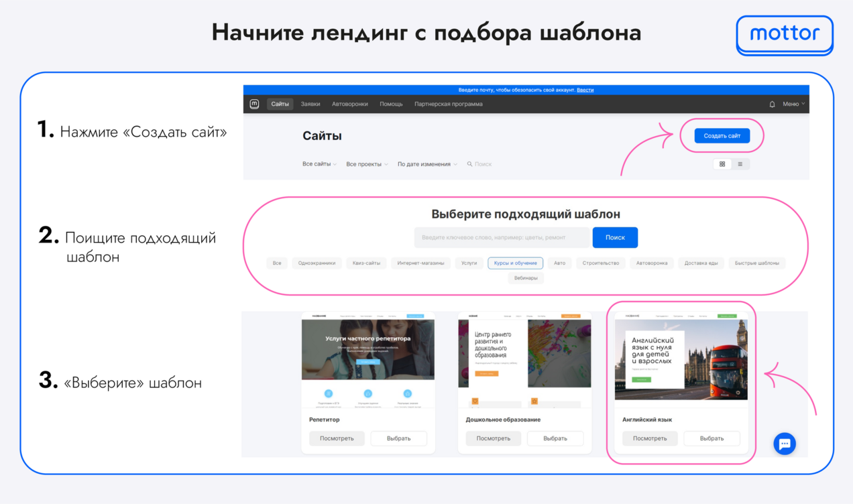Select the Строительство category
Viewport: 853px width, 504px height.
click(x=601, y=263)
